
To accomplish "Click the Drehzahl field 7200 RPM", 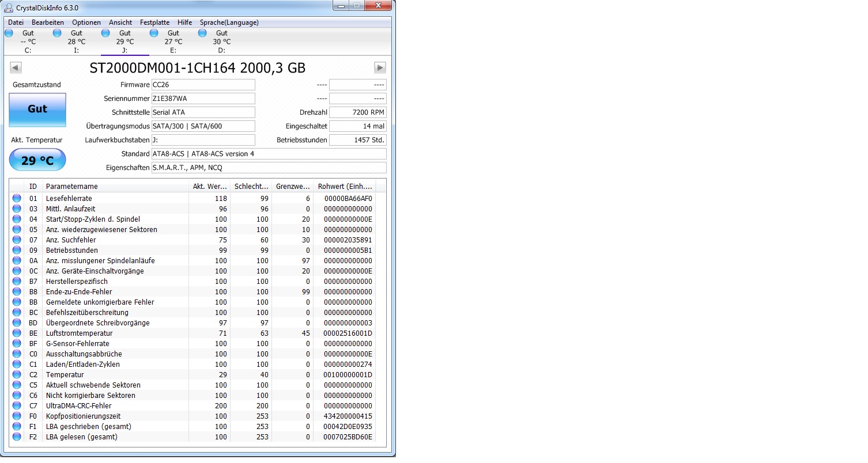I will [x=358, y=112].
